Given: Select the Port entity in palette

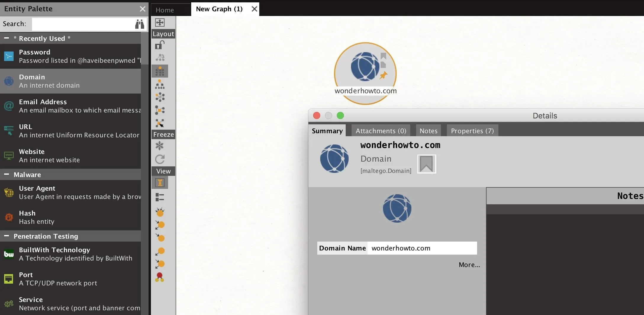Looking at the screenshot, I should pyautogui.click(x=70, y=279).
